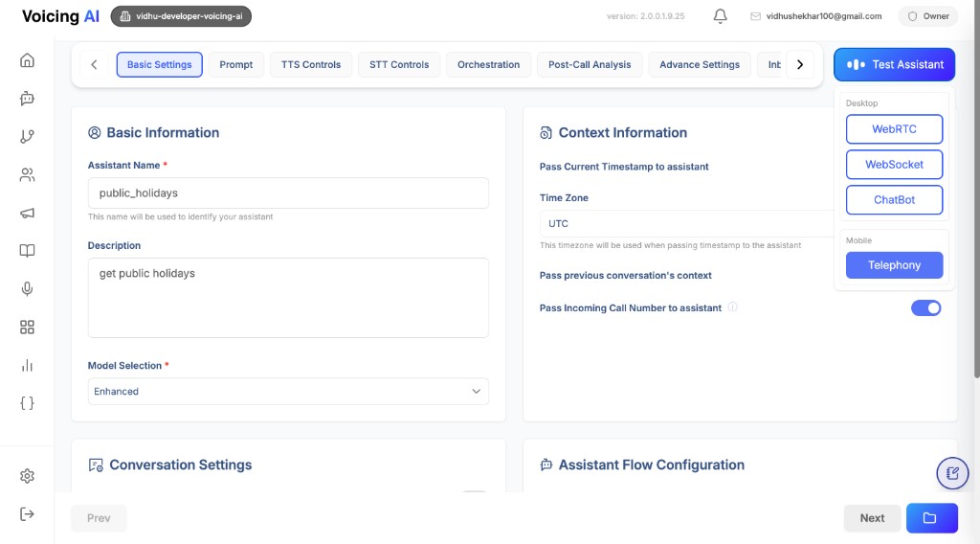Image resolution: width=980 pixels, height=544 pixels.
Task: Click the version 2.0.0.1.9.25 text
Action: pyautogui.click(x=646, y=16)
